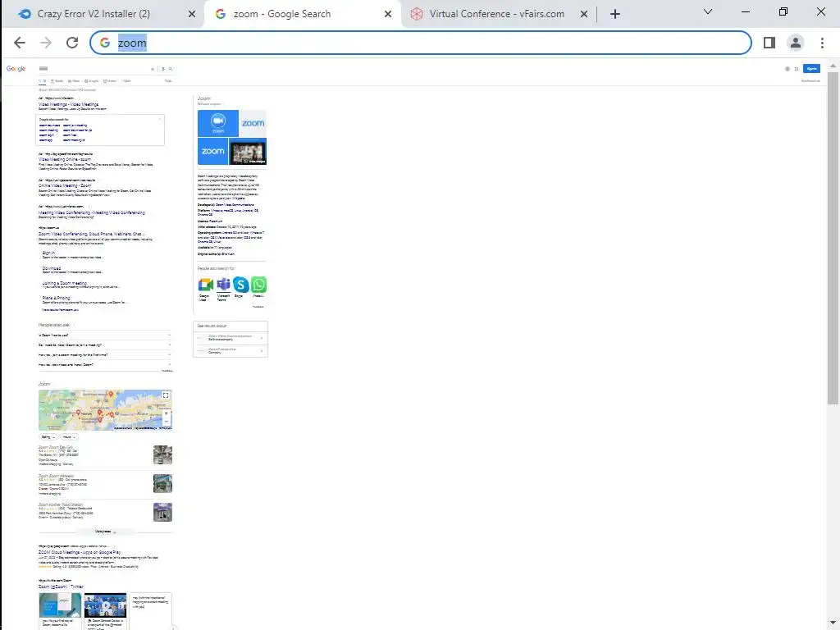Reload the current page
Screen dimensions: 840x630
[x=72, y=43]
